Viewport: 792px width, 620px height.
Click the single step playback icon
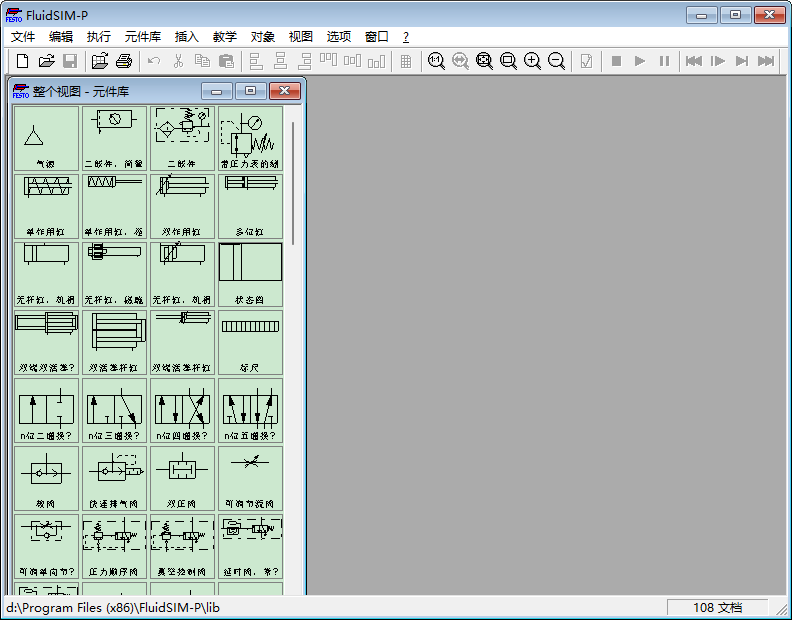(x=718, y=61)
